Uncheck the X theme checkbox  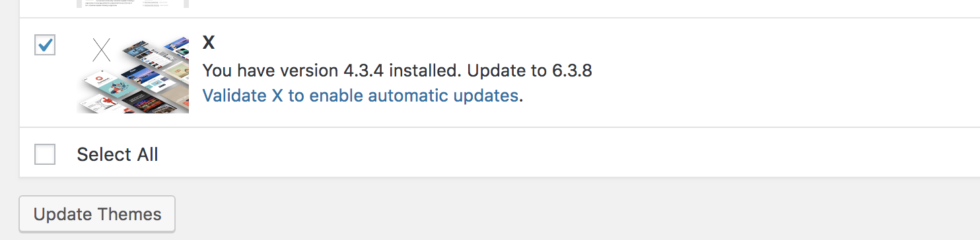pos(45,45)
